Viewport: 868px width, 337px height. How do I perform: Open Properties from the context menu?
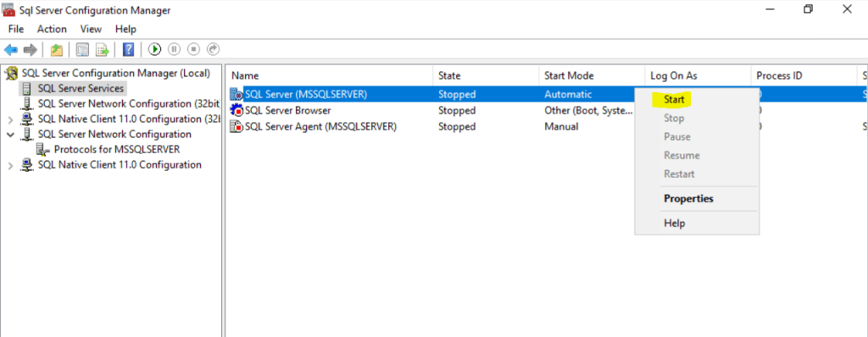tap(688, 199)
